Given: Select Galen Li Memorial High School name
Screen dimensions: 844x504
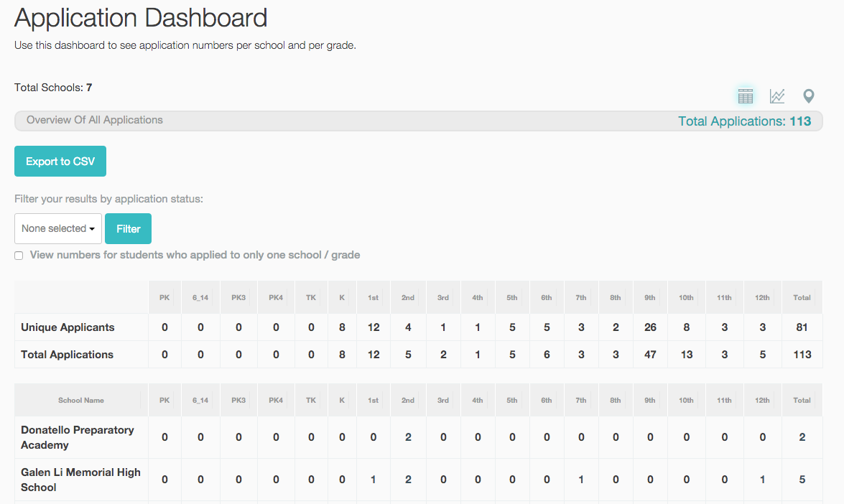Looking at the screenshot, I should click(x=80, y=480).
